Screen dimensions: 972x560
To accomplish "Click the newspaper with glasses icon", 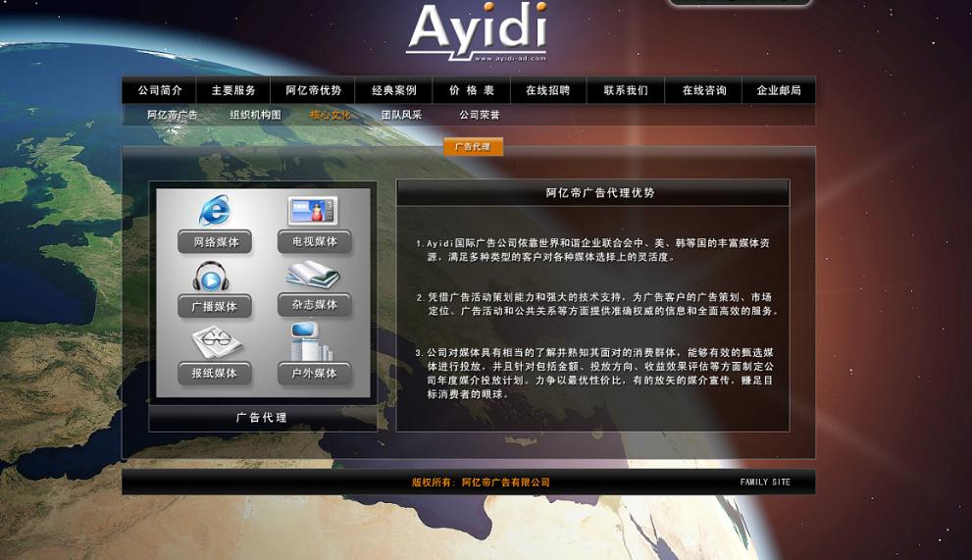I will click(216, 343).
